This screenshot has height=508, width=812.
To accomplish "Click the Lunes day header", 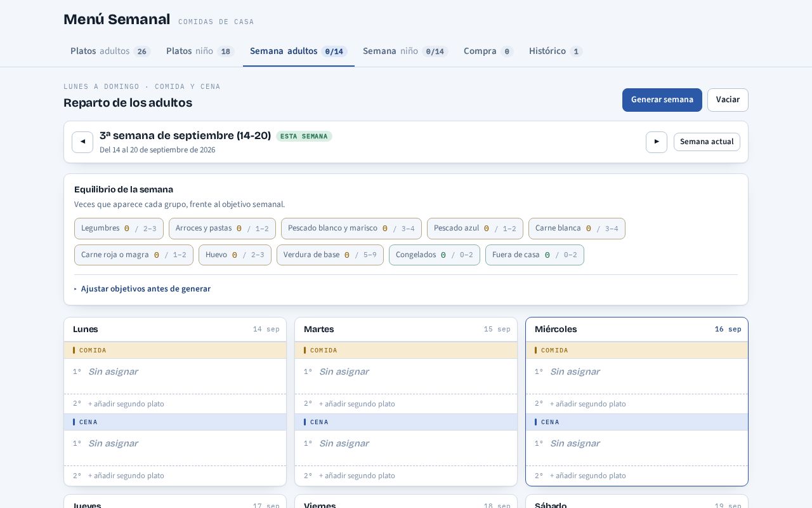I will (175, 330).
